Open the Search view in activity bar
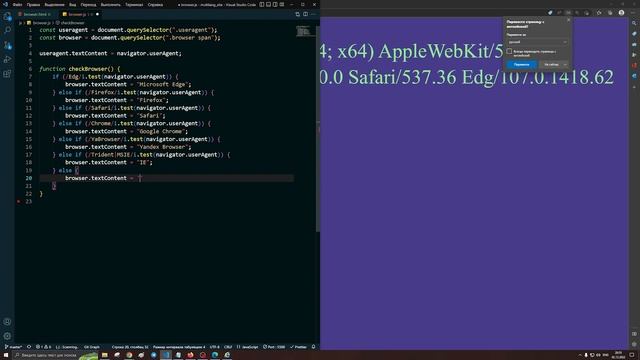 (7, 31)
